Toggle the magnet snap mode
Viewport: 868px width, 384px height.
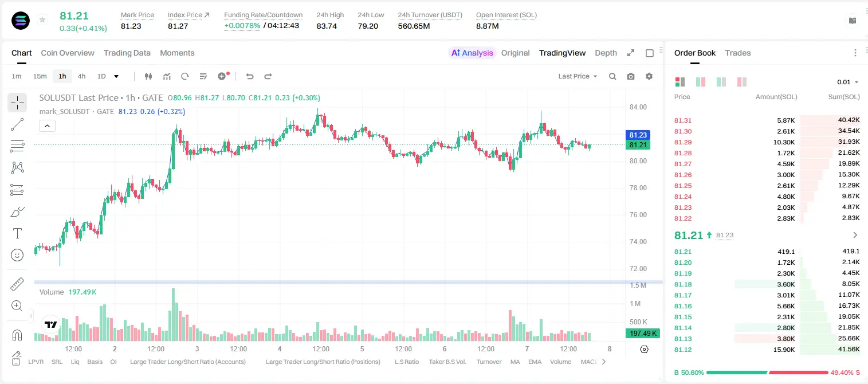click(17, 335)
